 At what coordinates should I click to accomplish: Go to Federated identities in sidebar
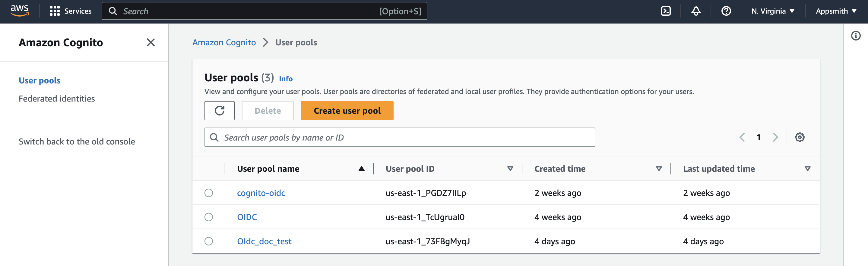click(57, 99)
